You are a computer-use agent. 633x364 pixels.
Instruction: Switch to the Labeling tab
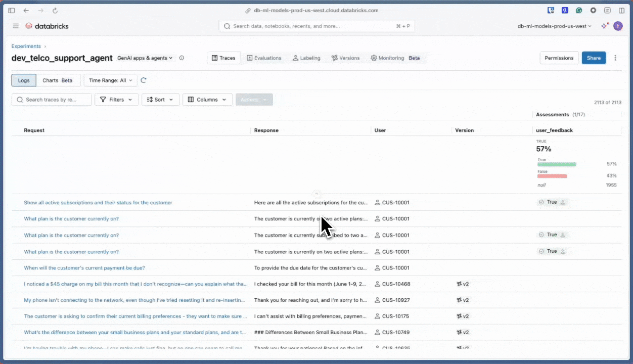click(306, 58)
